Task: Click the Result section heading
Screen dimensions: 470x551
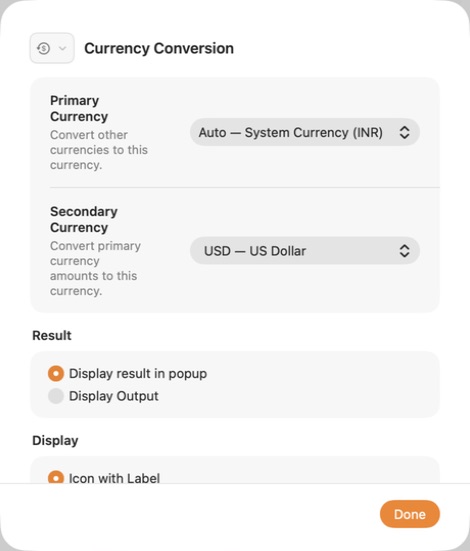Action: tap(52, 335)
